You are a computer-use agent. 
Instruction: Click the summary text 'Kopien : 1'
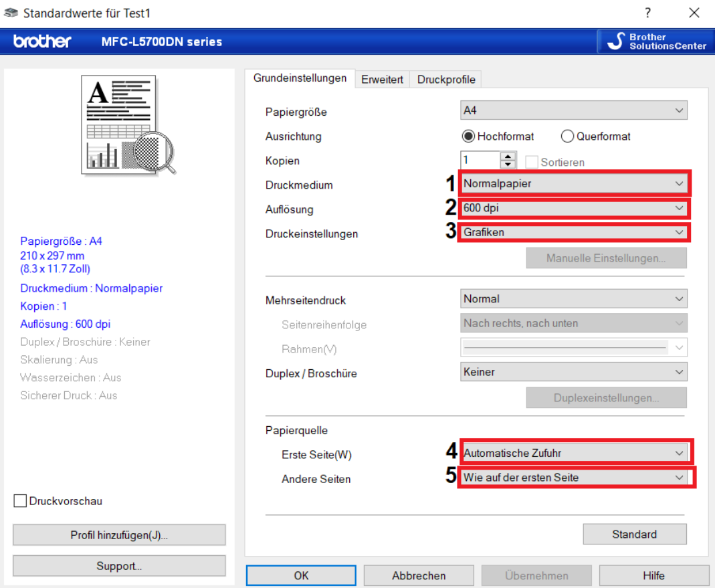[x=43, y=306]
